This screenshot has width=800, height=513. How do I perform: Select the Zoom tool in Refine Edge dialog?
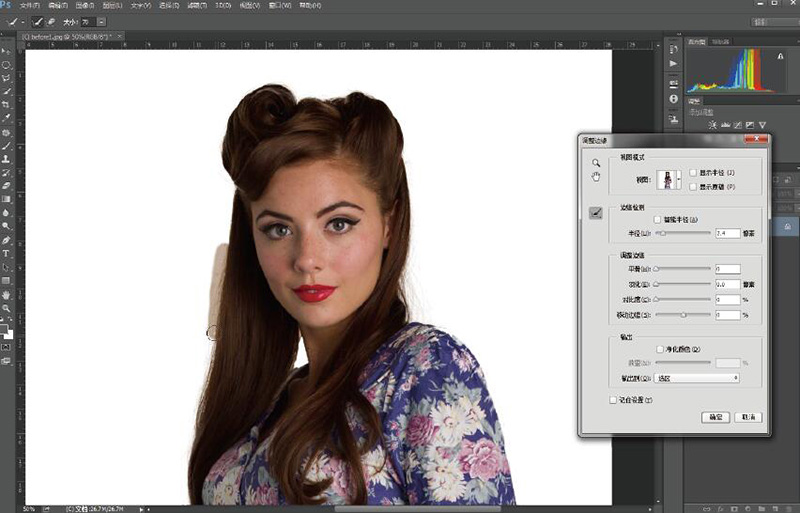(x=595, y=163)
